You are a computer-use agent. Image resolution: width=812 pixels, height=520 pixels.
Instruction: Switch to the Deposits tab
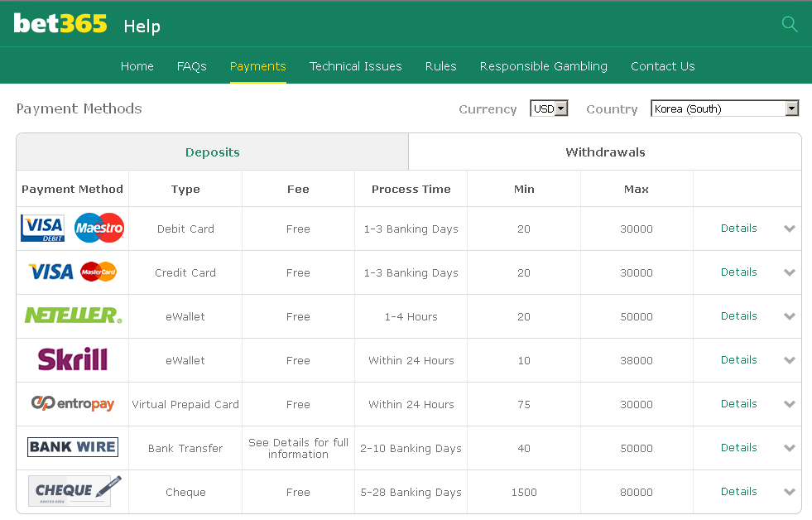[x=213, y=152]
